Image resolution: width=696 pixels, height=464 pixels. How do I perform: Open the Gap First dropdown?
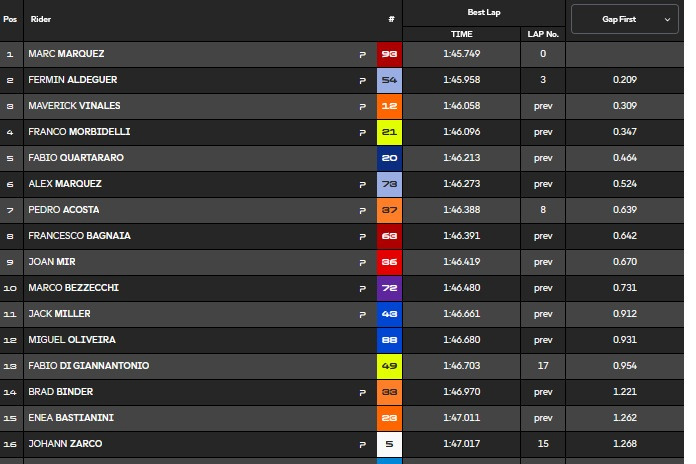coord(625,19)
